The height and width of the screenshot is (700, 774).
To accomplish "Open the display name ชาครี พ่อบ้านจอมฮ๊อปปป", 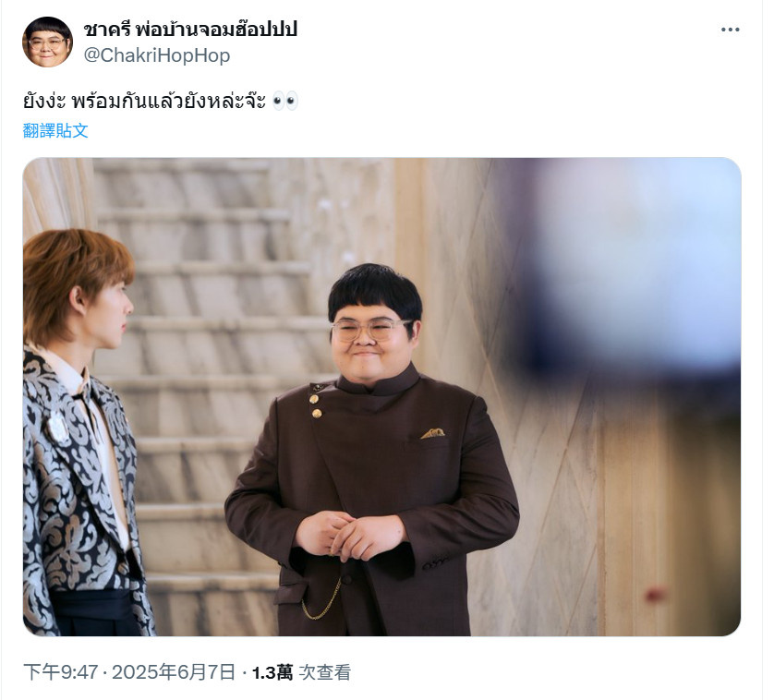I will 190,30.
